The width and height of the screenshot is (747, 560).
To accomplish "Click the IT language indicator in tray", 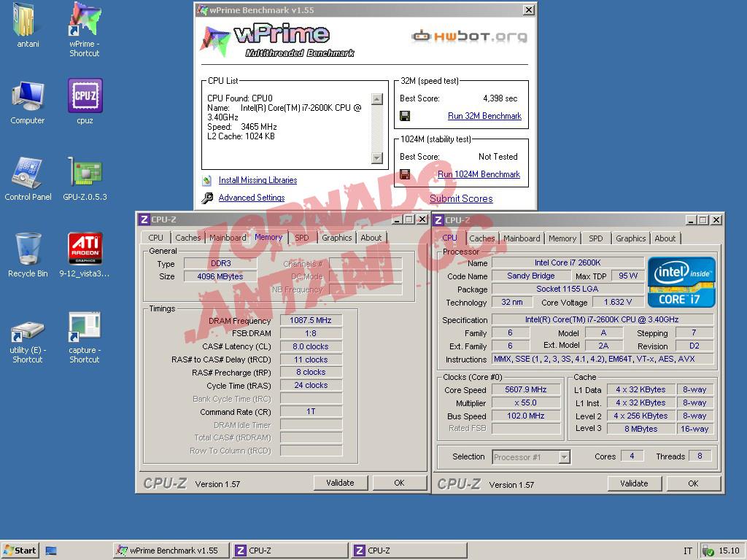I will tap(687, 551).
